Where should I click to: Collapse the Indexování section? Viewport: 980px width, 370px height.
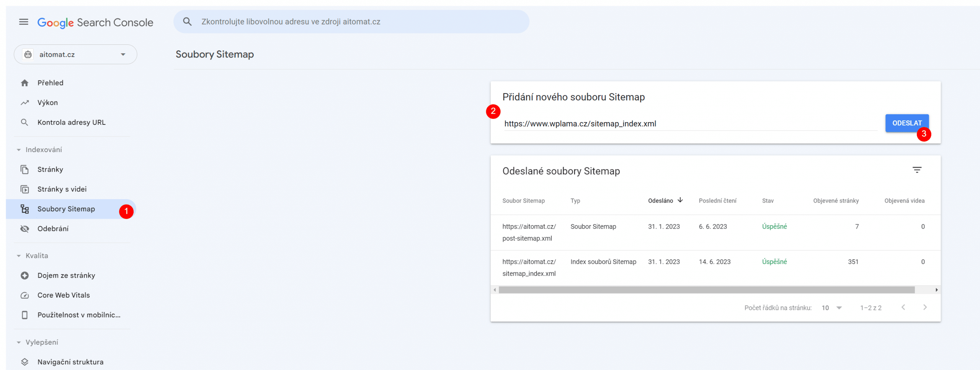coord(19,150)
